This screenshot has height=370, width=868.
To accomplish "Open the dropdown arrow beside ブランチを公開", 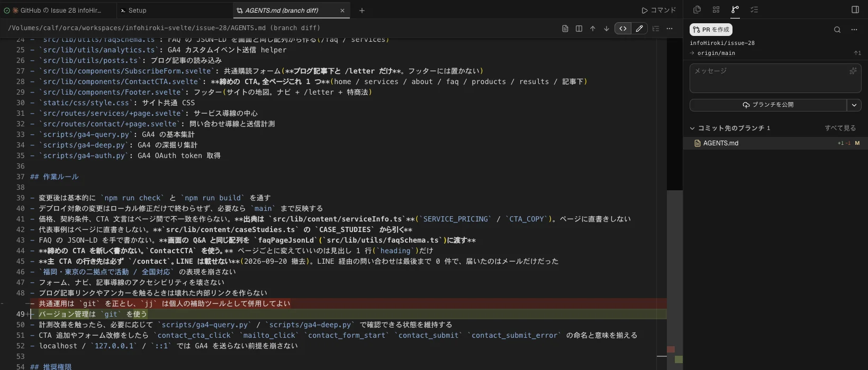I will (854, 105).
